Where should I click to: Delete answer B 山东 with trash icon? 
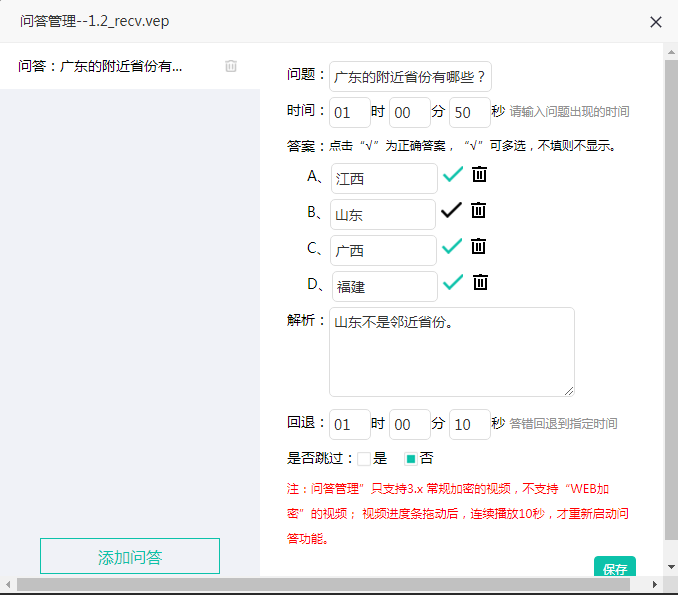(479, 210)
